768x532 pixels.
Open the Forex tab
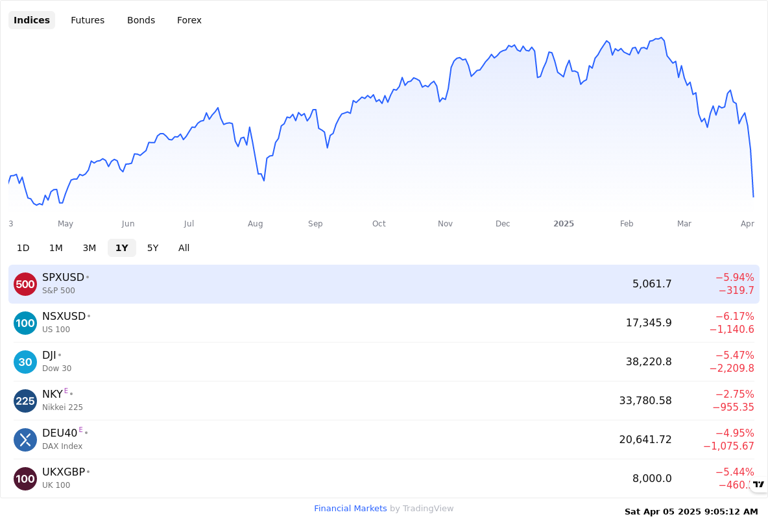[x=189, y=20]
